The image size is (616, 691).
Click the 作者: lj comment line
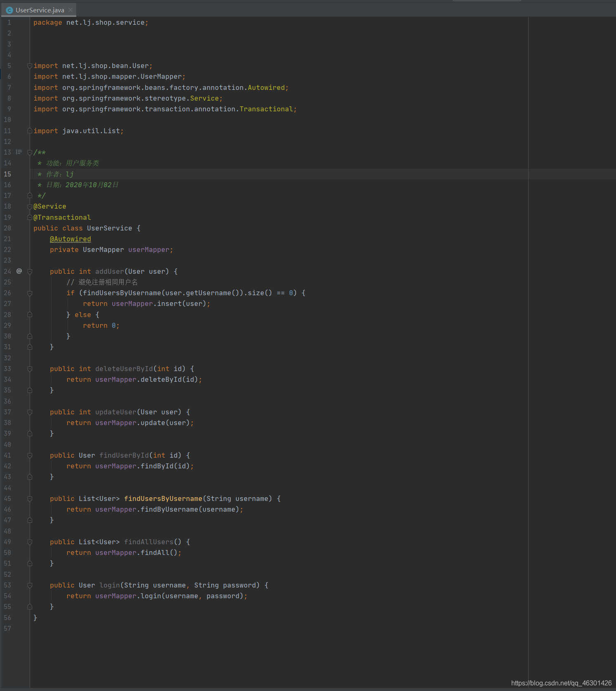[x=56, y=174]
